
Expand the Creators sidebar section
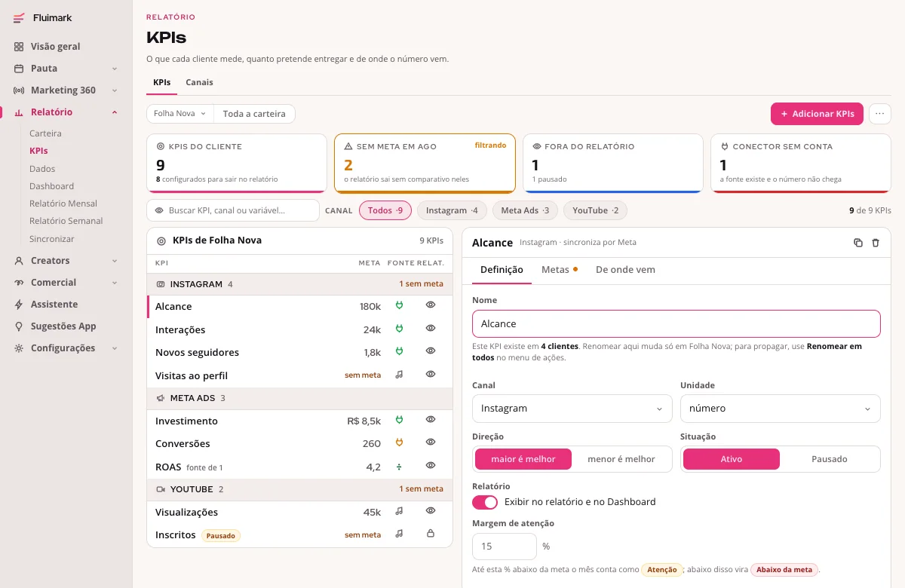click(x=115, y=261)
